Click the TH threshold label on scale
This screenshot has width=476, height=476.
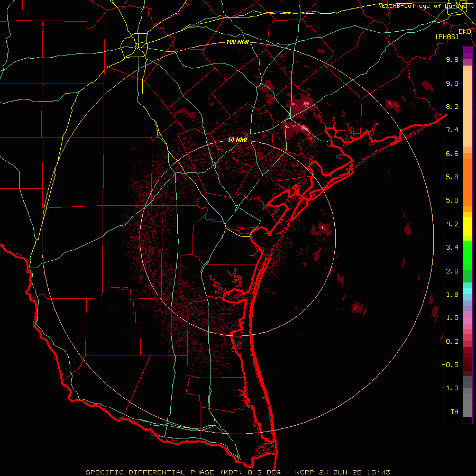[454, 412]
